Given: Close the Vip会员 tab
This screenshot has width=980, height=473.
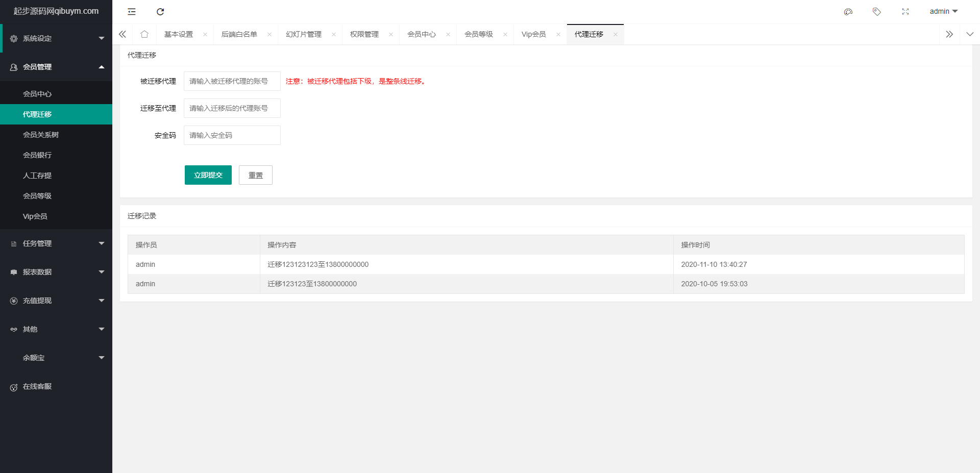Looking at the screenshot, I should [558, 34].
